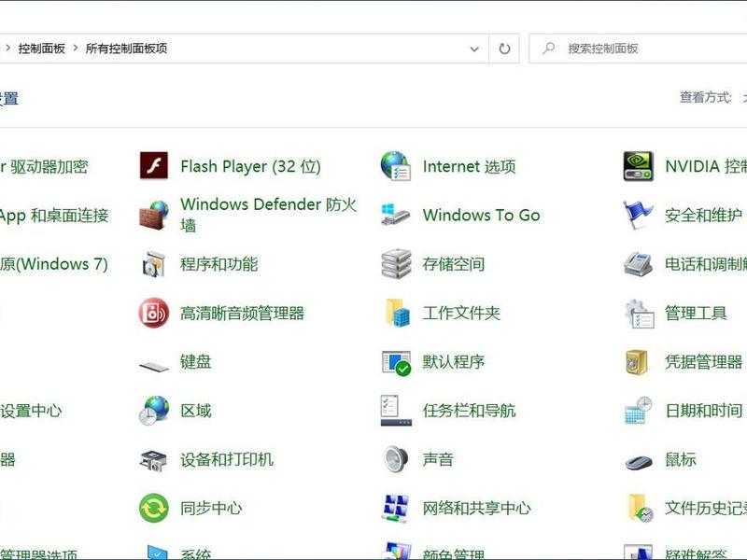The width and height of the screenshot is (747, 560).
Task: Open the 安全和维护 text link
Action: point(704,216)
